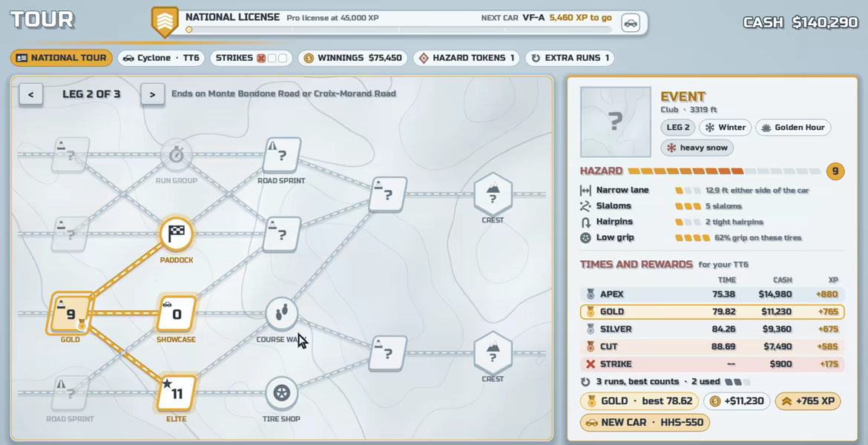This screenshot has width=868, height=445.
Task: Click the '3 runs, best counts' text
Action: 637,382
